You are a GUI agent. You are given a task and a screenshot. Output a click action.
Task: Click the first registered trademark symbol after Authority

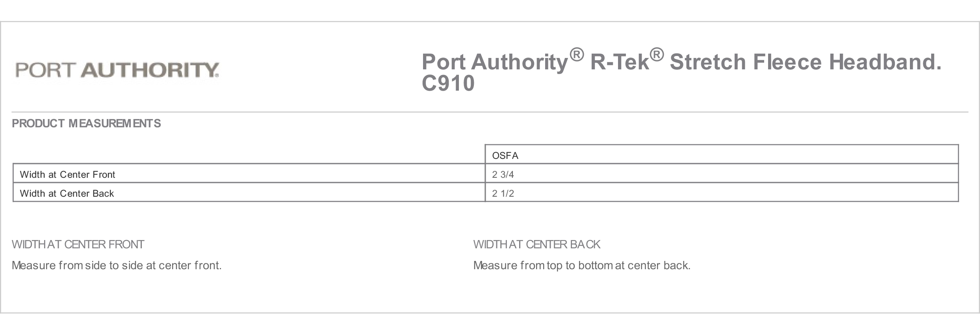pos(576,55)
